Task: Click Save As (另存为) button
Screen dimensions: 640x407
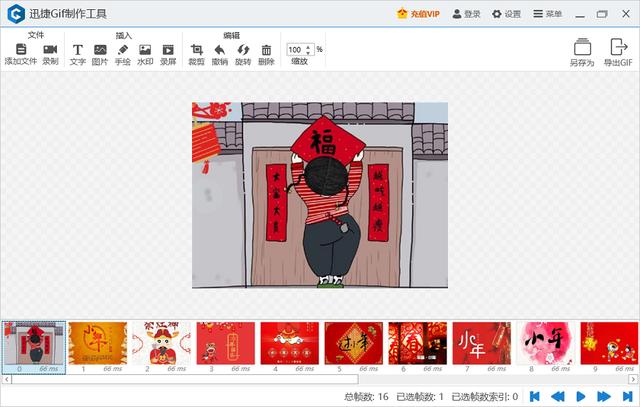Action: coord(582,50)
